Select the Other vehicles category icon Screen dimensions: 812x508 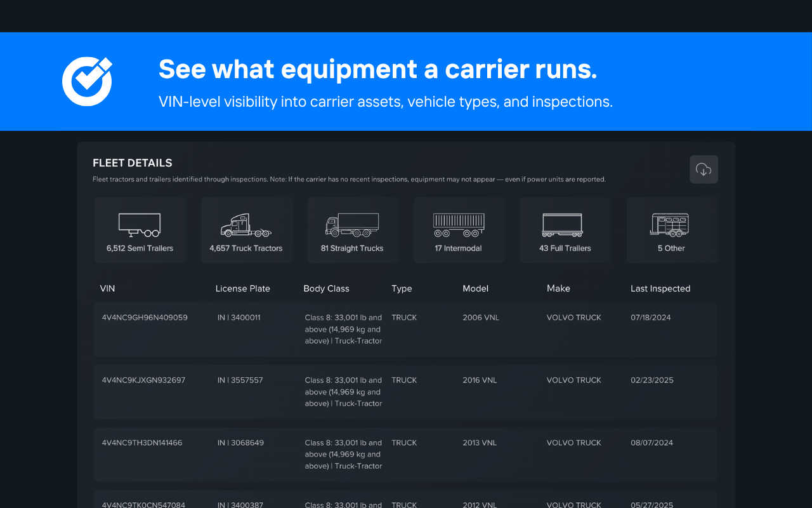[672, 224]
